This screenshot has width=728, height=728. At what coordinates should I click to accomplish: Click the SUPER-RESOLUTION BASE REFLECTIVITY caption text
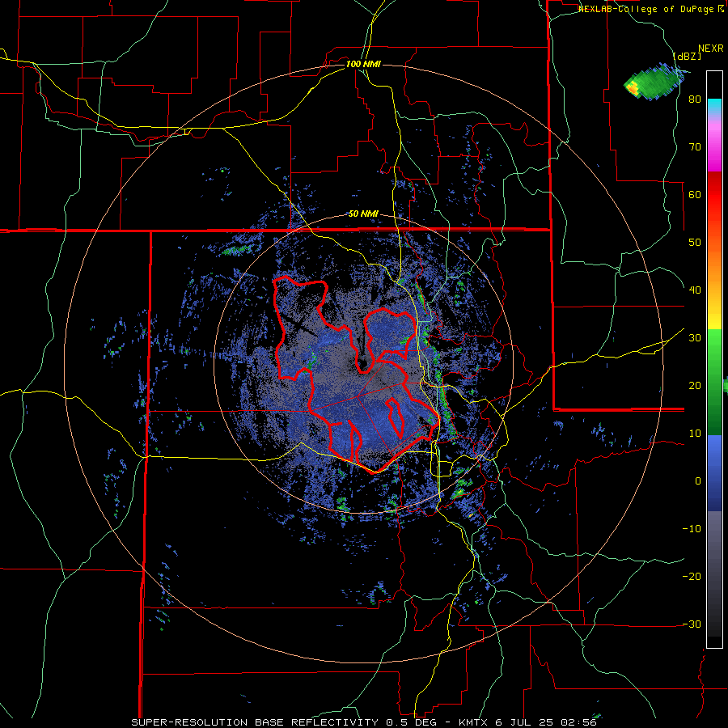[255, 722]
